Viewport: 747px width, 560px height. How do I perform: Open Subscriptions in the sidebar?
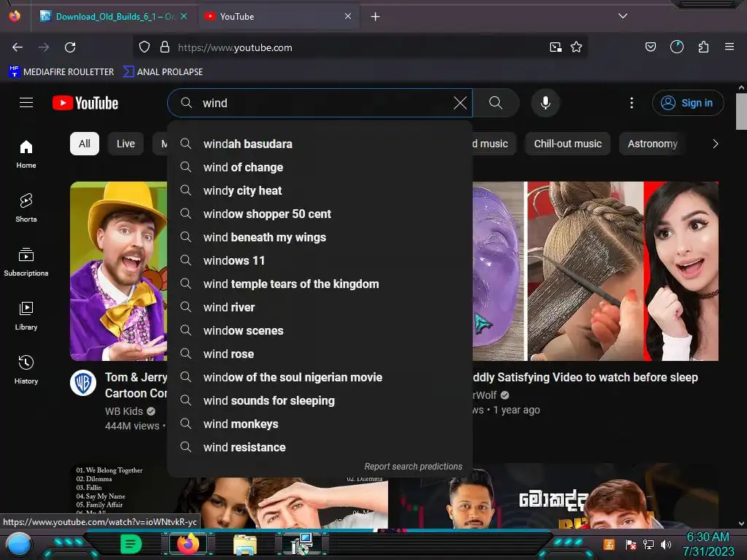coord(26,262)
